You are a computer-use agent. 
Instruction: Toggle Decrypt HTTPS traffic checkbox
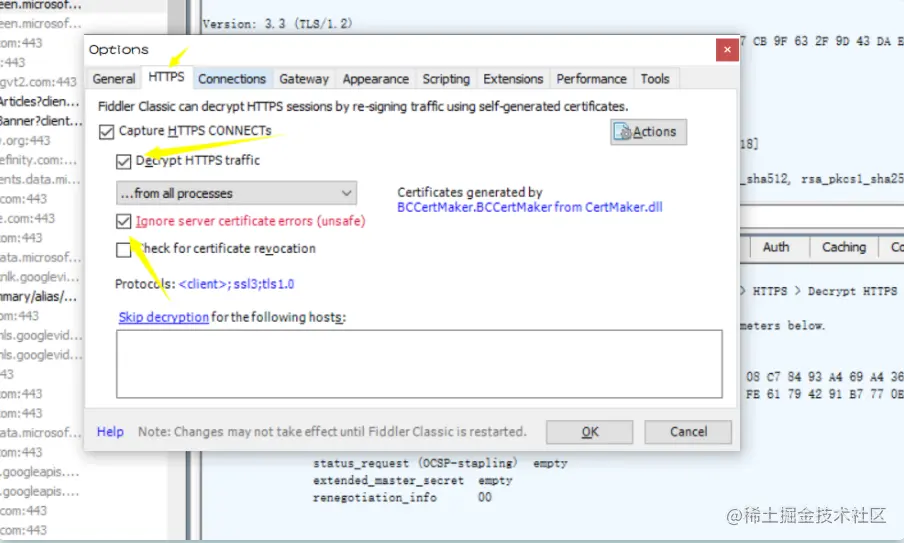[123, 161]
